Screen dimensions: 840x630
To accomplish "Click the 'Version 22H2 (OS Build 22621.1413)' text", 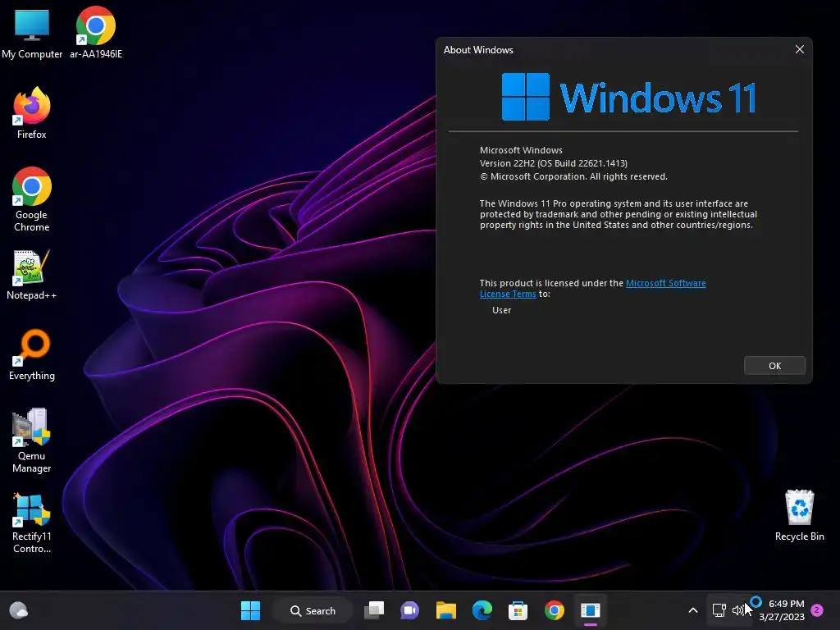I will (x=554, y=163).
